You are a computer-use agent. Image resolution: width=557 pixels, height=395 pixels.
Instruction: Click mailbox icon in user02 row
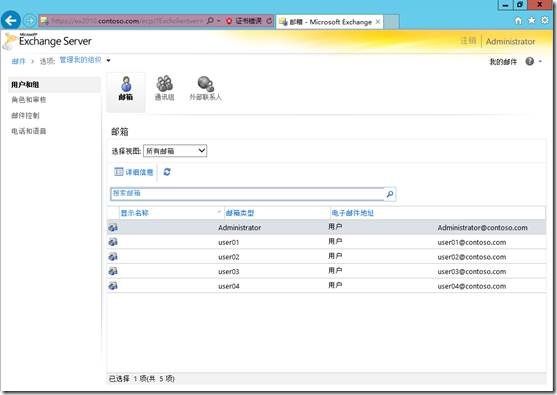[x=113, y=257]
